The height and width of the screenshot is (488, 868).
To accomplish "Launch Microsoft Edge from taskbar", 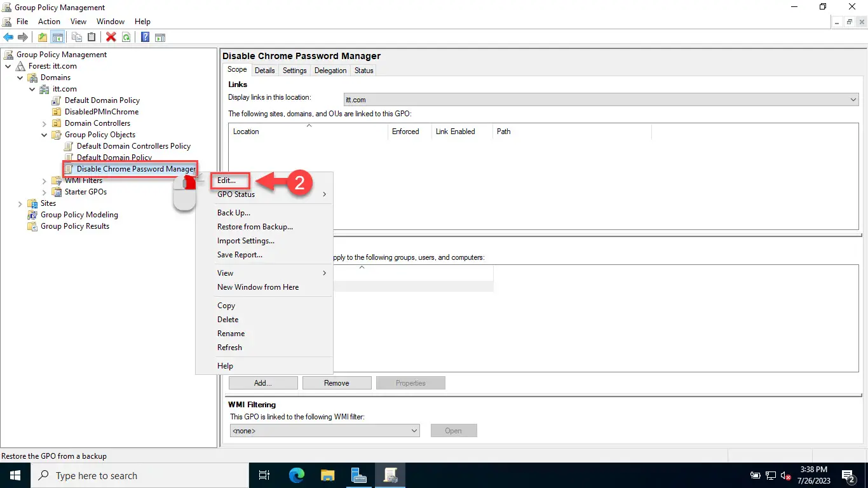I will [296, 475].
